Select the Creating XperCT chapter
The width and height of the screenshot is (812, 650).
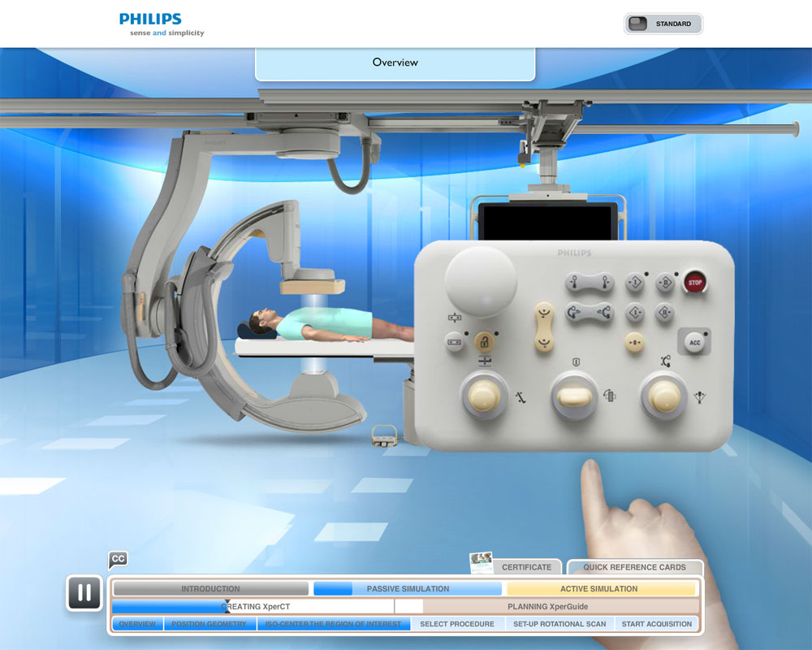point(253,606)
